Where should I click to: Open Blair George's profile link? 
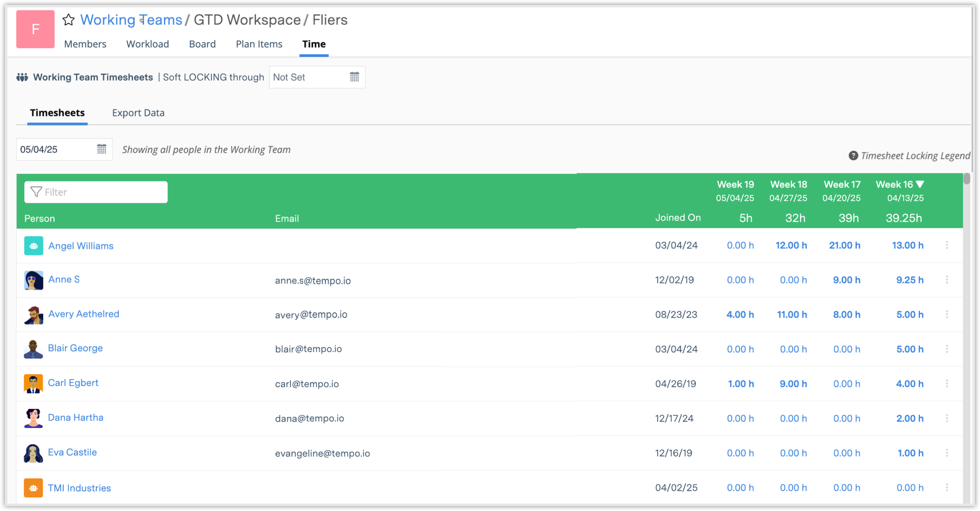click(x=75, y=348)
